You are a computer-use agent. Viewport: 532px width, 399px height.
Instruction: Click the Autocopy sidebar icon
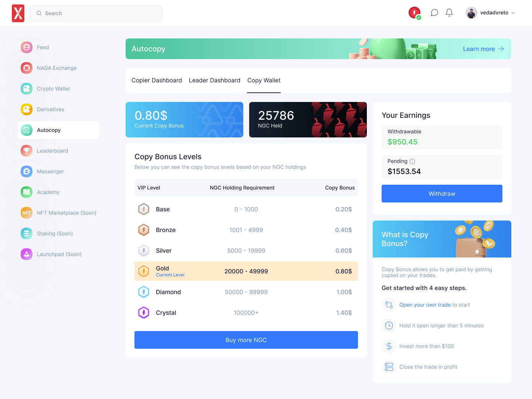click(27, 130)
